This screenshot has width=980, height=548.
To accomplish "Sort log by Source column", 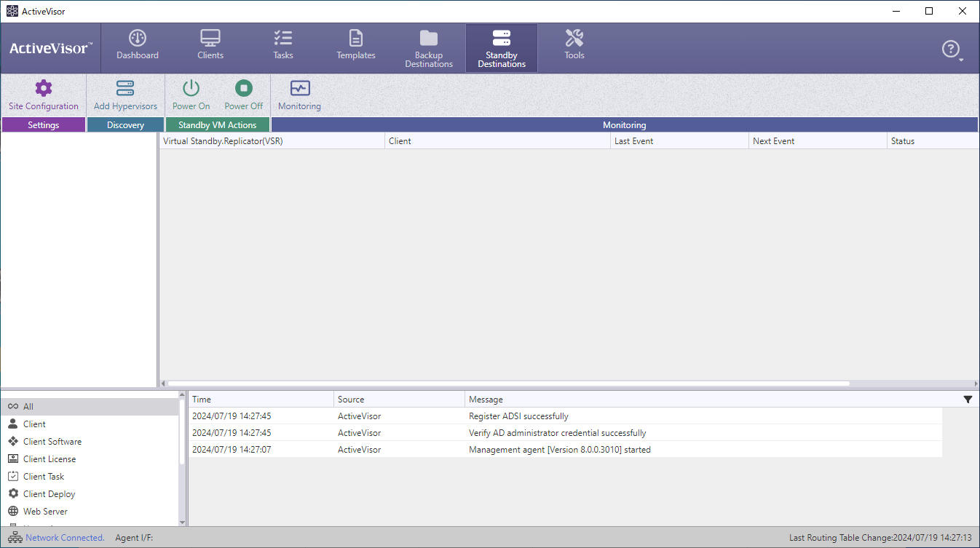I will 400,400.
